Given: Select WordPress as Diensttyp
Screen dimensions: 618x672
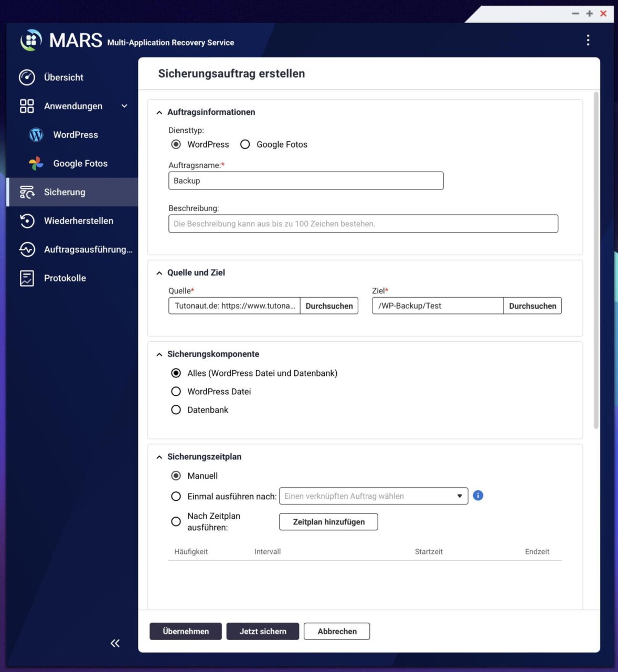Looking at the screenshot, I should coord(176,144).
